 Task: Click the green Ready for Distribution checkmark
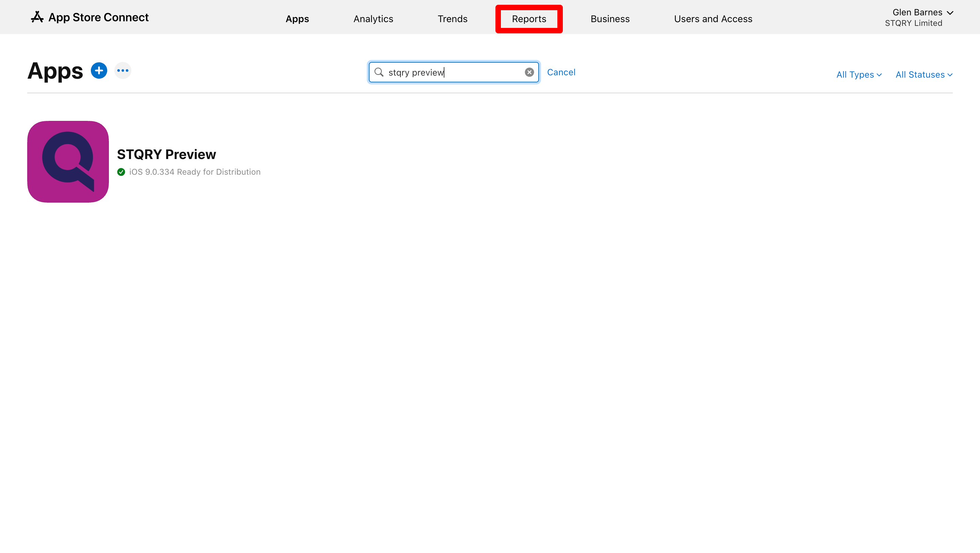121,172
